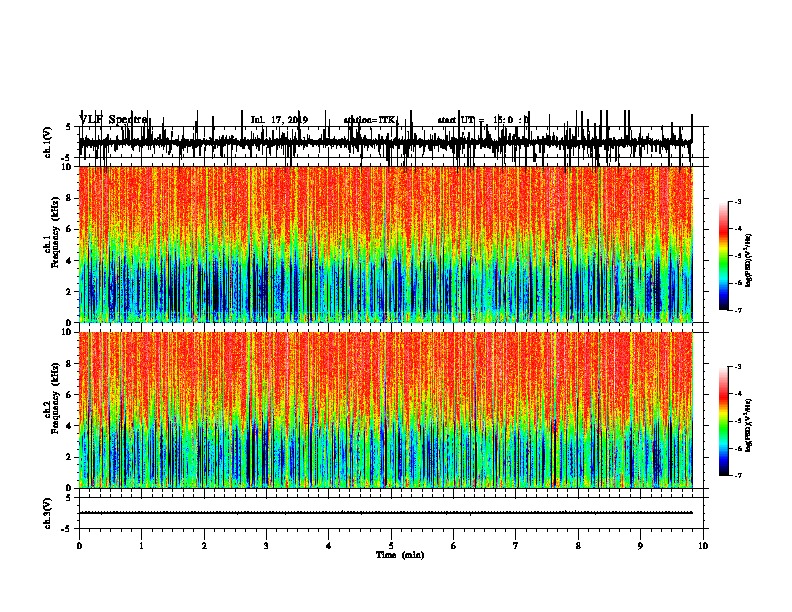
Task: Click the ch.1 spectrogram panel
Action: point(385,244)
